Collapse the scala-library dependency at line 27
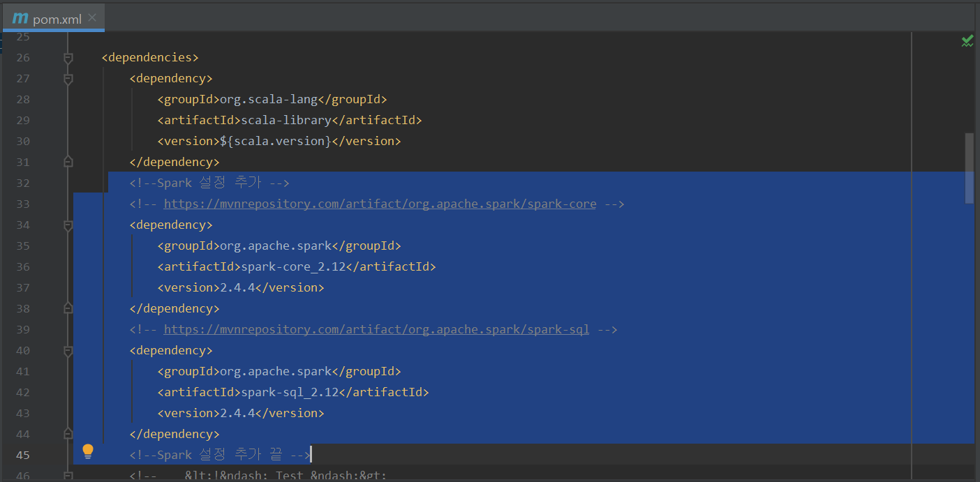This screenshot has width=980, height=482. tap(68, 79)
